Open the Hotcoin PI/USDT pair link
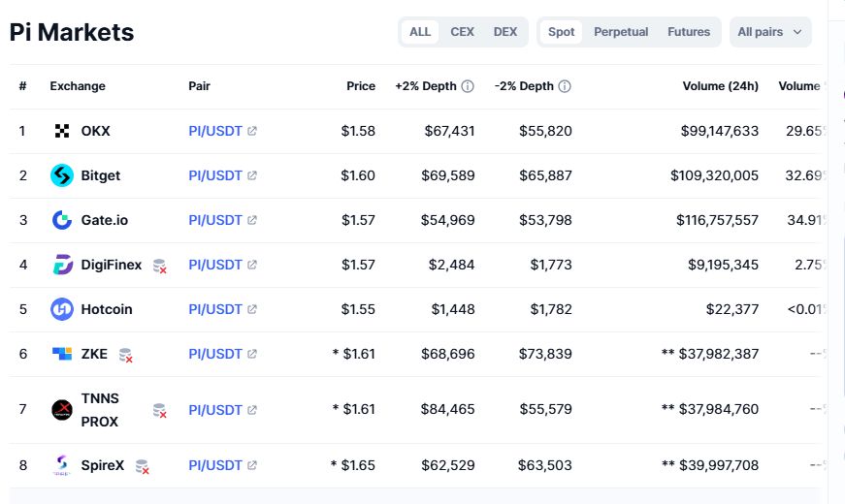 click(215, 309)
